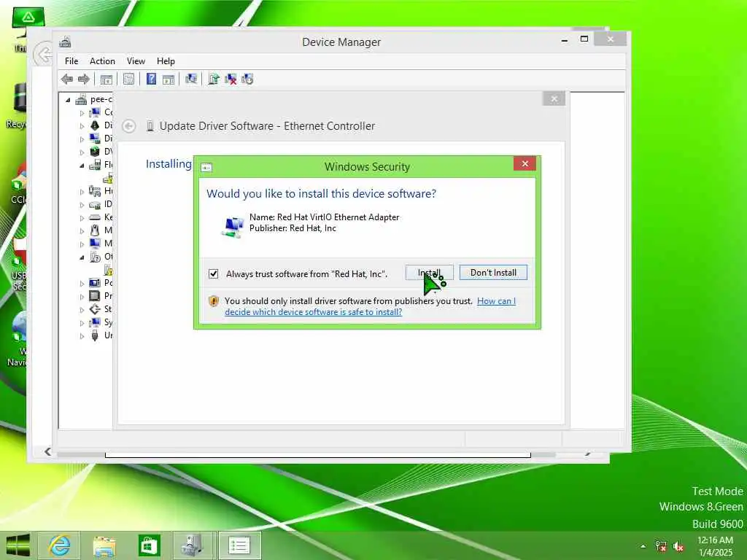747x560 pixels.
Task: Click the wizard's back arrow button
Action: coord(128,126)
